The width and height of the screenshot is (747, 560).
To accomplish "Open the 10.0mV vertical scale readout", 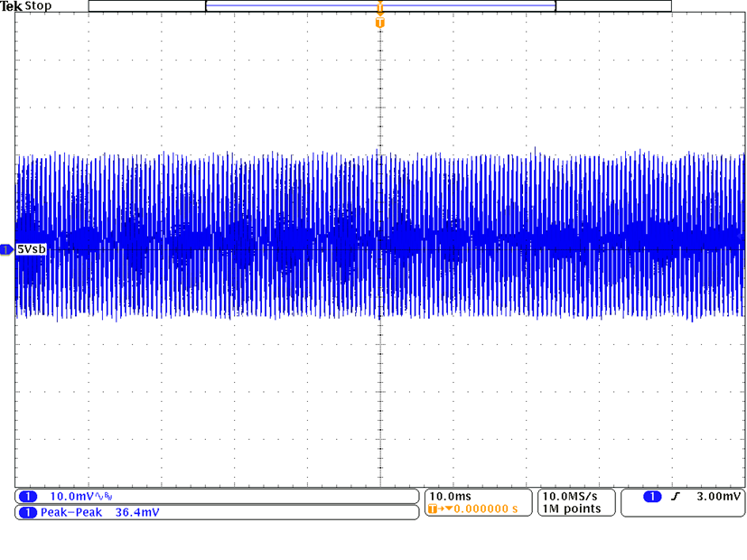I will coord(70,497).
